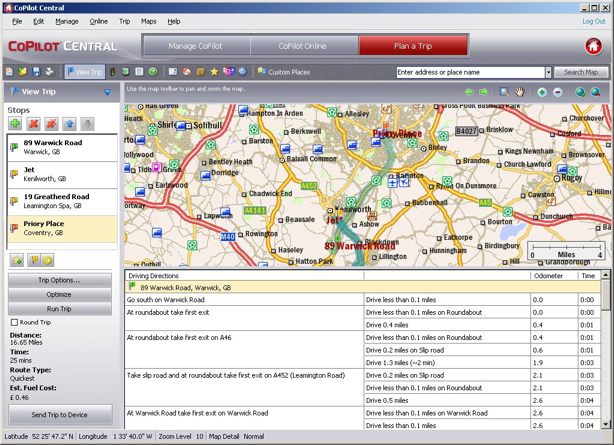This screenshot has width=614, height=445.
Task: Move the stop up with the blue arrow
Action: [x=70, y=124]
